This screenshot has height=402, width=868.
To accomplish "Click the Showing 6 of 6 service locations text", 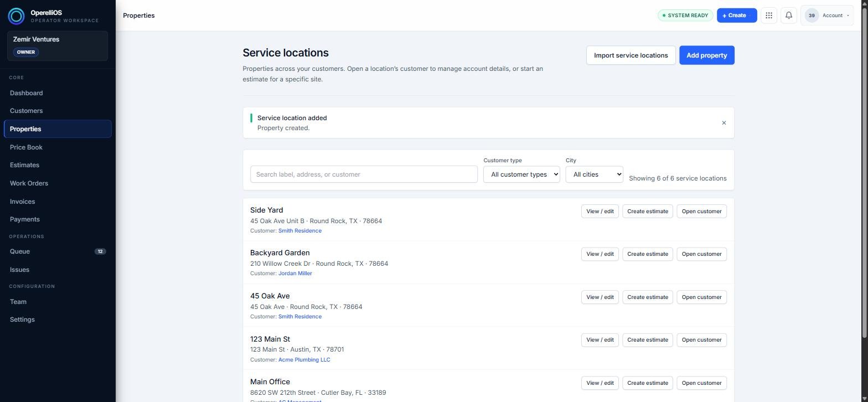I will (x=678, y=178).
